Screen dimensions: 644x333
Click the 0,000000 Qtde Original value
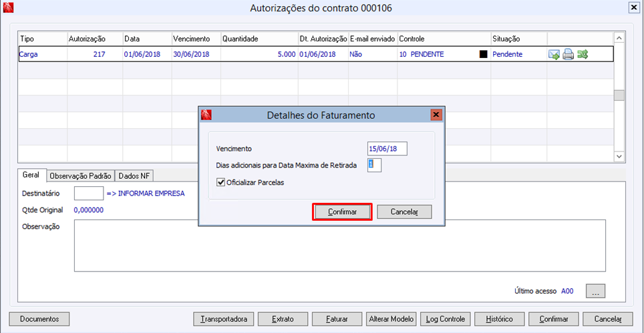89,210
